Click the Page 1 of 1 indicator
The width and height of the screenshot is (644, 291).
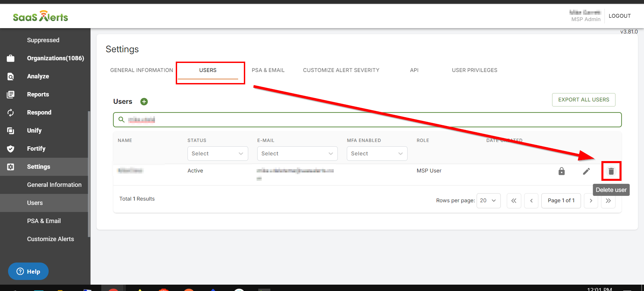561,201
